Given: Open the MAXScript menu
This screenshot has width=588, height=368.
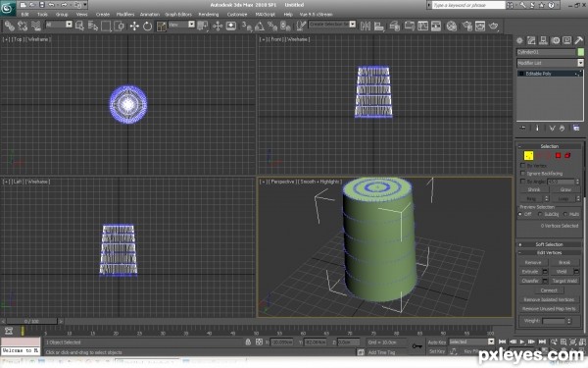Looking at the screenshot, I should pyautogui.click(x=266, y=15).
